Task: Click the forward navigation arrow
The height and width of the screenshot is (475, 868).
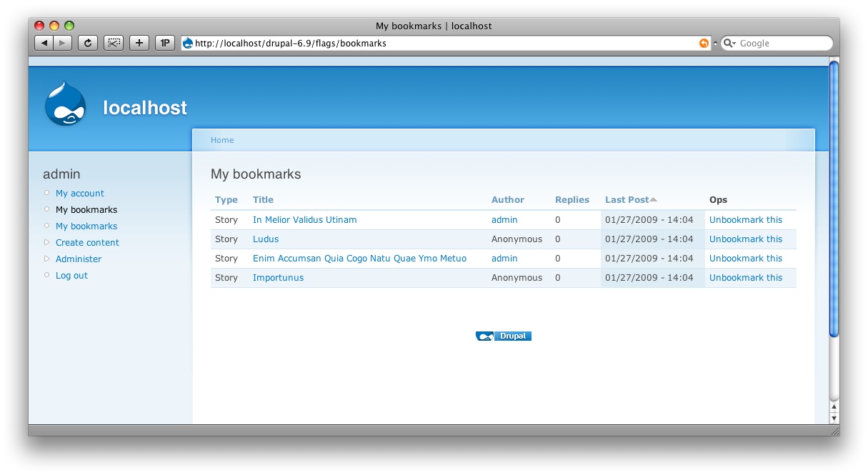Action: point(62,42)
